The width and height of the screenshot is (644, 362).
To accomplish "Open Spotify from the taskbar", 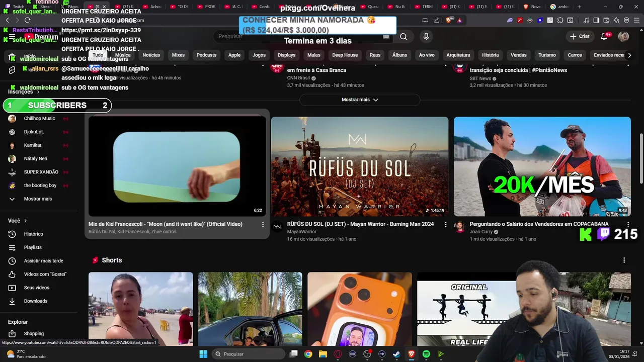I will [426, 354].
